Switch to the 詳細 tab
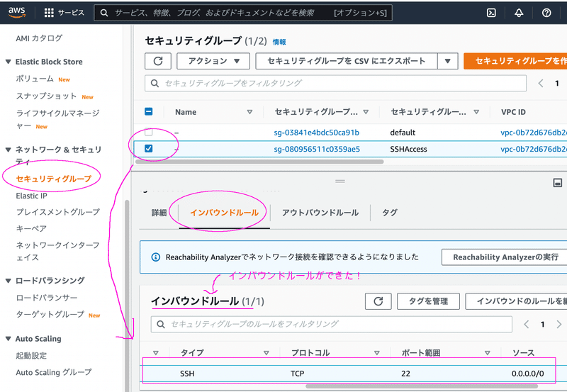 (159, 213)
